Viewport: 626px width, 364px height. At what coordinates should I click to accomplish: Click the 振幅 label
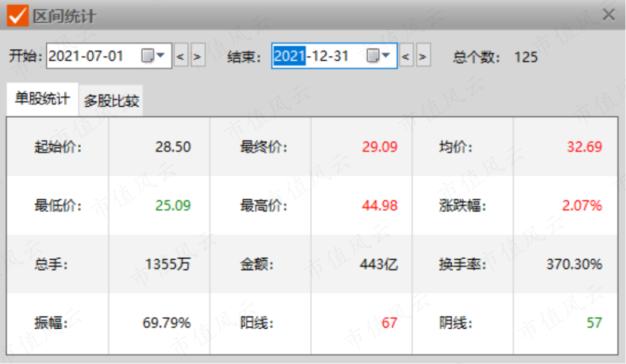point(51,322)
